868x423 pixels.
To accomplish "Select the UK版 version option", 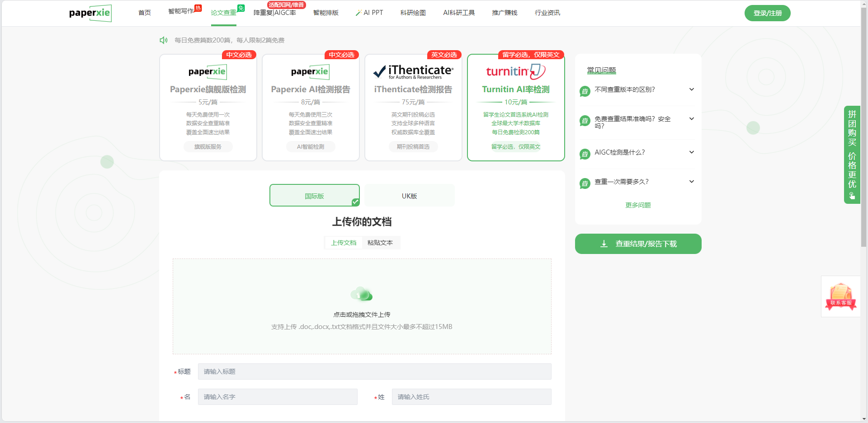I will pos(409,196).
